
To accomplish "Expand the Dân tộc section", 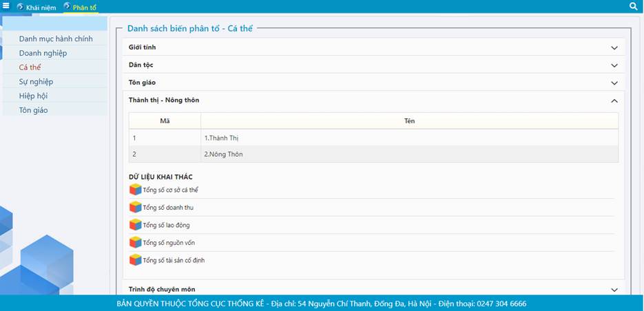I will point(614,65).
